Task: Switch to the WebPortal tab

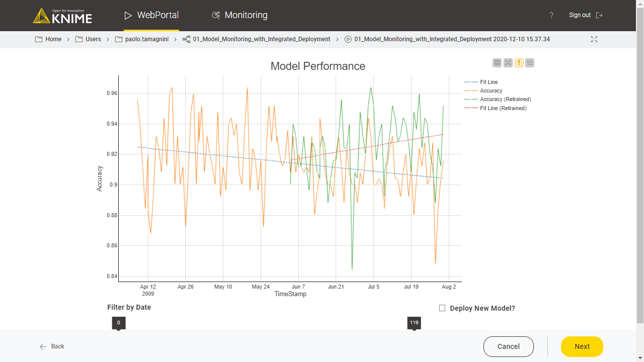Action: (151, 15)
